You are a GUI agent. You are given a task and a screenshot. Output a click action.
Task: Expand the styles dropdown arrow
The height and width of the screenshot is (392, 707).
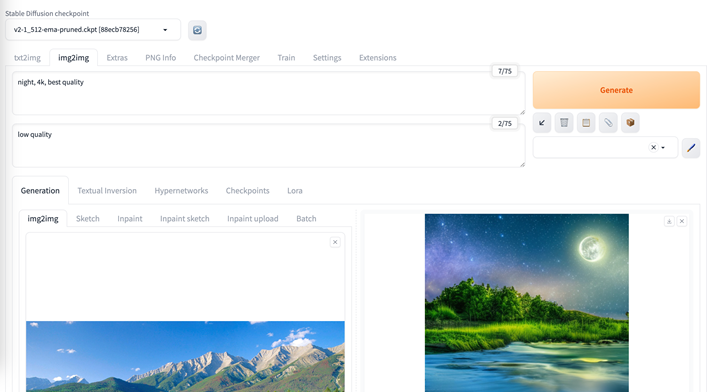tap(663, 148)
